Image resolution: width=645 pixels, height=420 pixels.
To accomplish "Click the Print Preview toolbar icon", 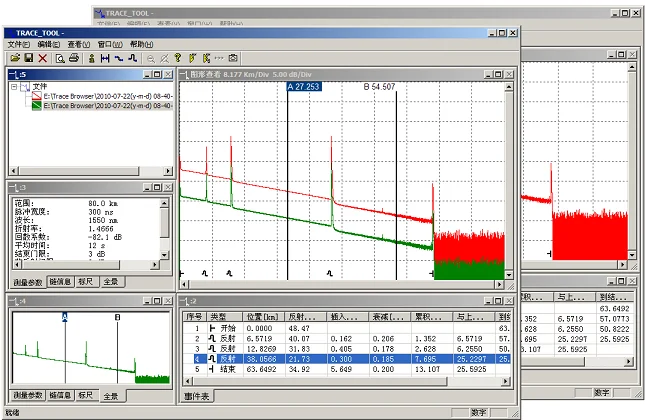I will tap(60, 58).
